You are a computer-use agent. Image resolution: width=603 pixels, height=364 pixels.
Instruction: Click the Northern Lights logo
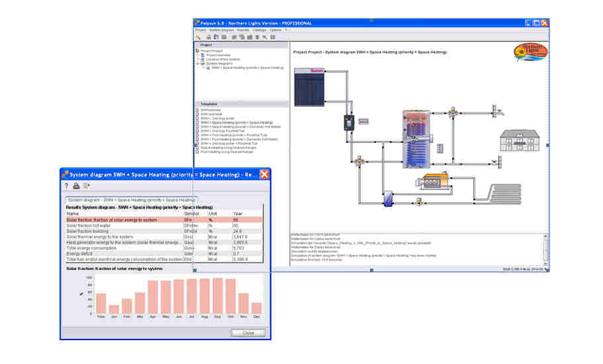[x=530, y=52]
